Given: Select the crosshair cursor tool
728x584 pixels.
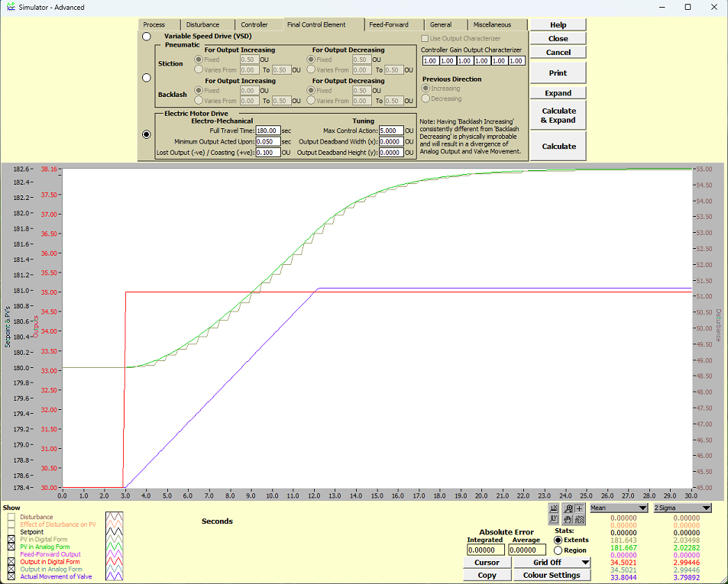Looking at the screenshot, I should 579,508.
